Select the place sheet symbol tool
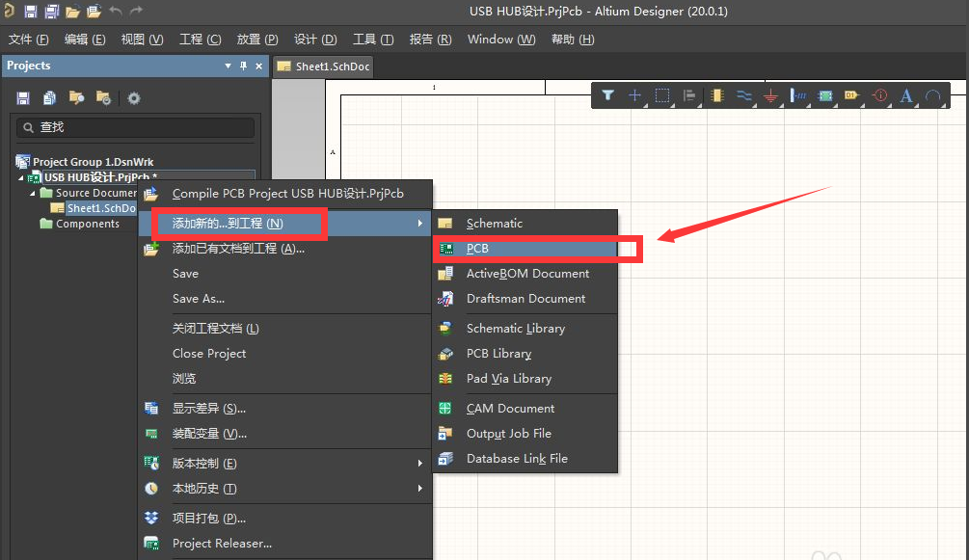969x560 pixels. click(x=825, y=95)
